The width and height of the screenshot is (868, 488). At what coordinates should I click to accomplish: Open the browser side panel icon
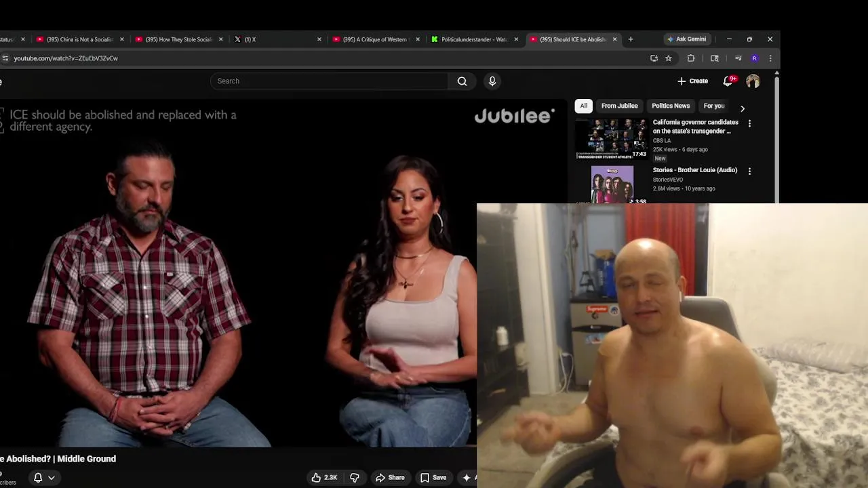point(715,58)
